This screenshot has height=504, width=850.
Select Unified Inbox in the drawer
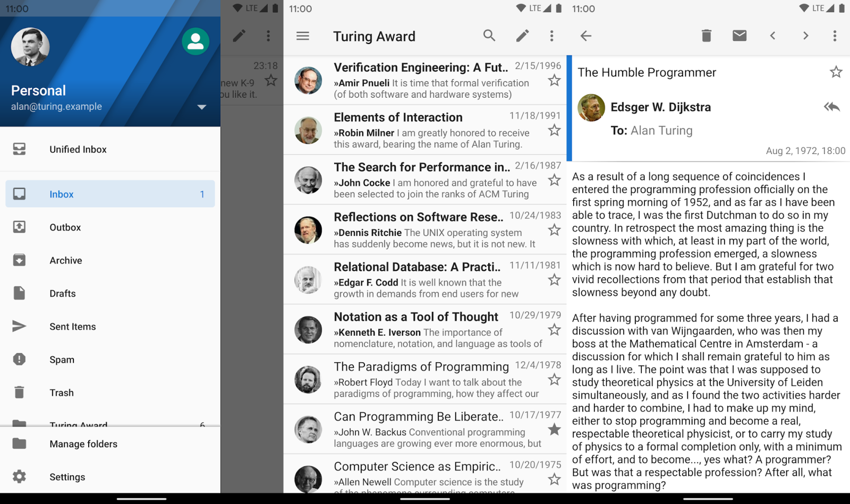(x=78, y=149)
